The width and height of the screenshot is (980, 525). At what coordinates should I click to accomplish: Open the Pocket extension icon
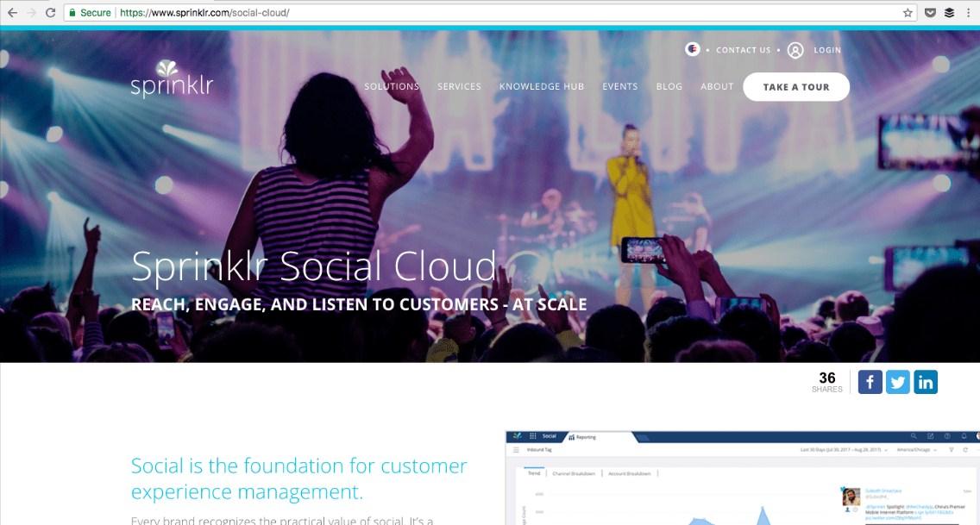[930, 12]
